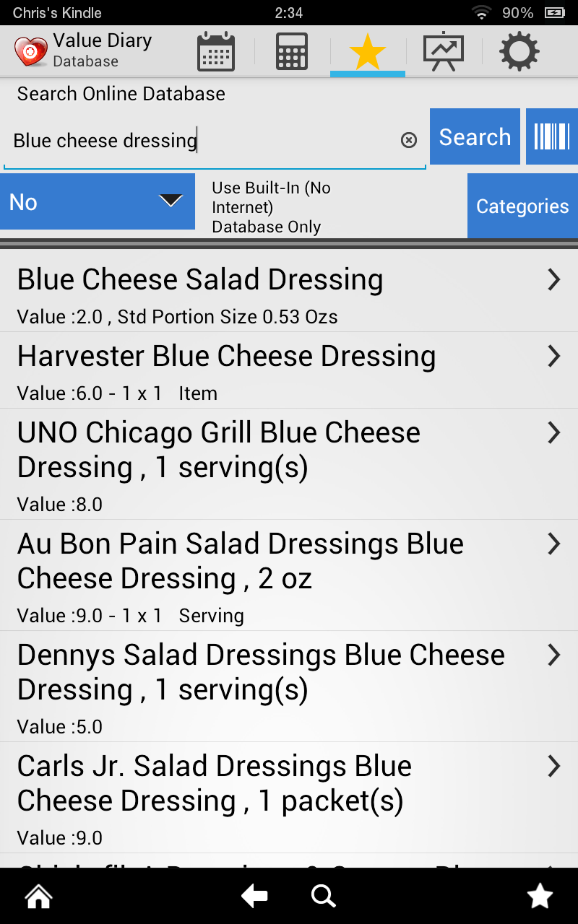Tap the Value Diary app logo

[31, 52]
